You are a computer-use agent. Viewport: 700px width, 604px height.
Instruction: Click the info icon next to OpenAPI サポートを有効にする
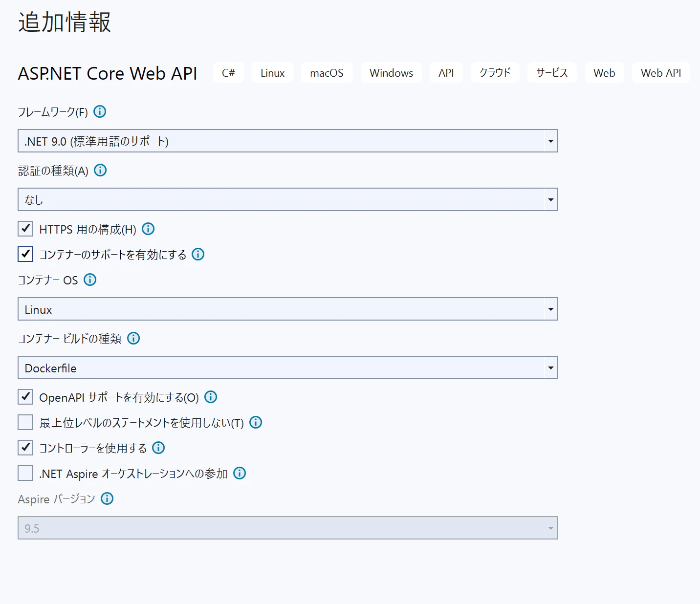click(x=211, y=397)
